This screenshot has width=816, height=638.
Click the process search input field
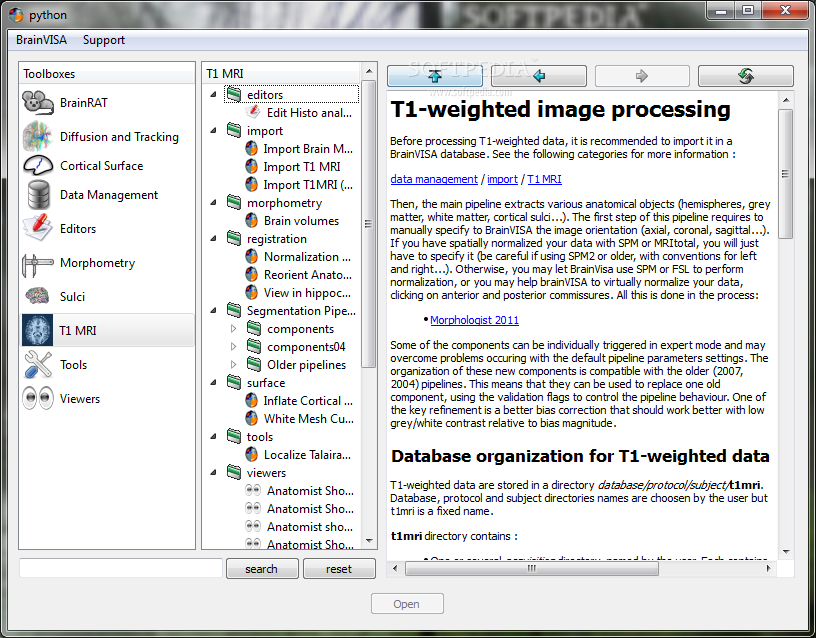[121, 568]
